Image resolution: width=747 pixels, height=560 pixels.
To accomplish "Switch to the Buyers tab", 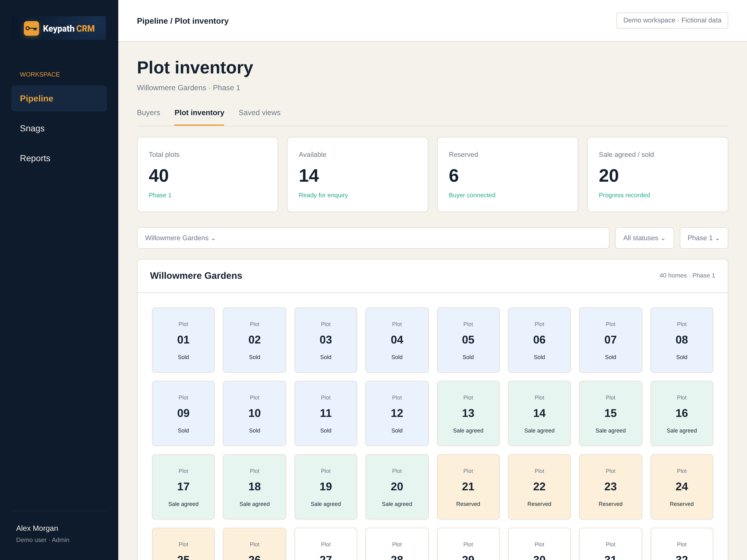I will pos(148,113).
